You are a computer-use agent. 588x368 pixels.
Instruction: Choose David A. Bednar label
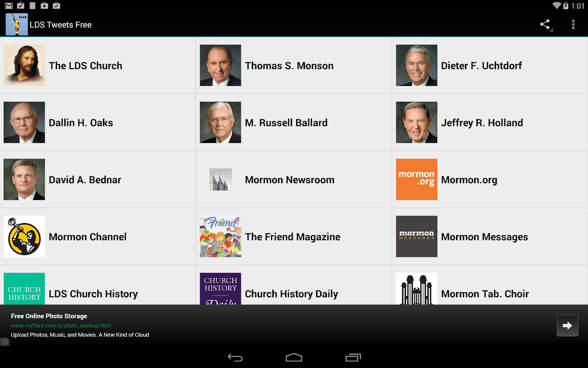(x=85, y=180)
